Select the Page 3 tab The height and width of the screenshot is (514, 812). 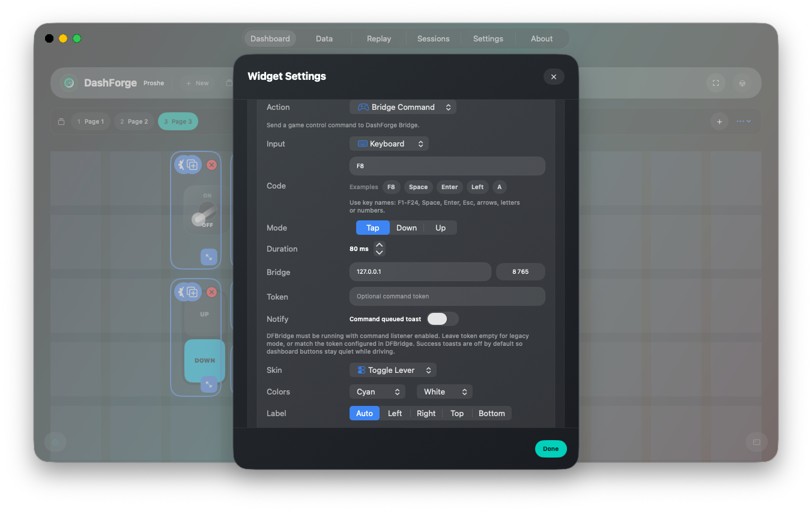pyautogui.click(x=178, y=121)
